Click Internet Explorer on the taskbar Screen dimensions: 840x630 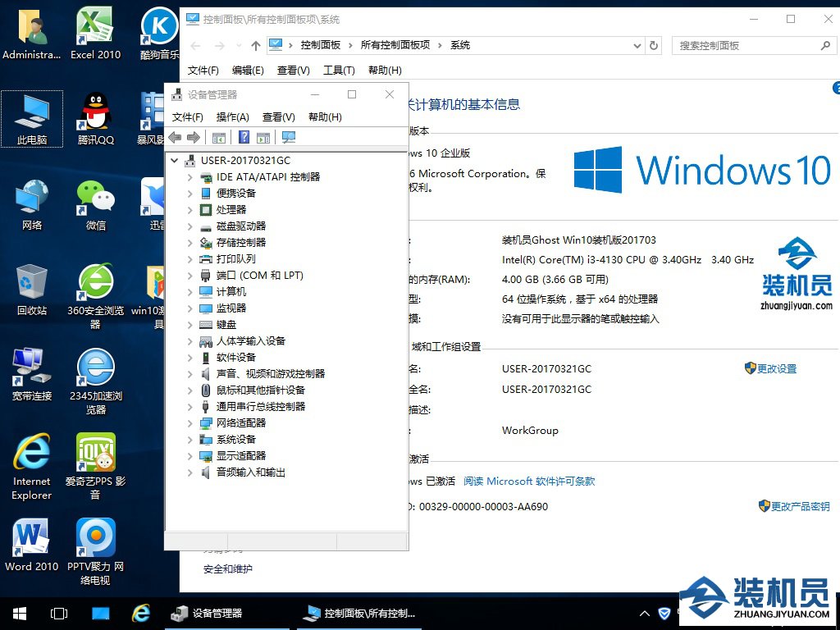point(141,613)
